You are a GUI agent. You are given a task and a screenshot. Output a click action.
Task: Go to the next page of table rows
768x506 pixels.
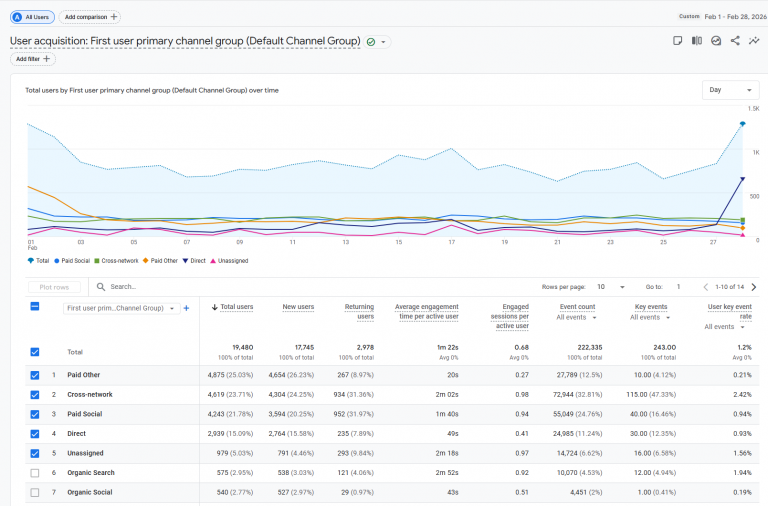[747, 287]
